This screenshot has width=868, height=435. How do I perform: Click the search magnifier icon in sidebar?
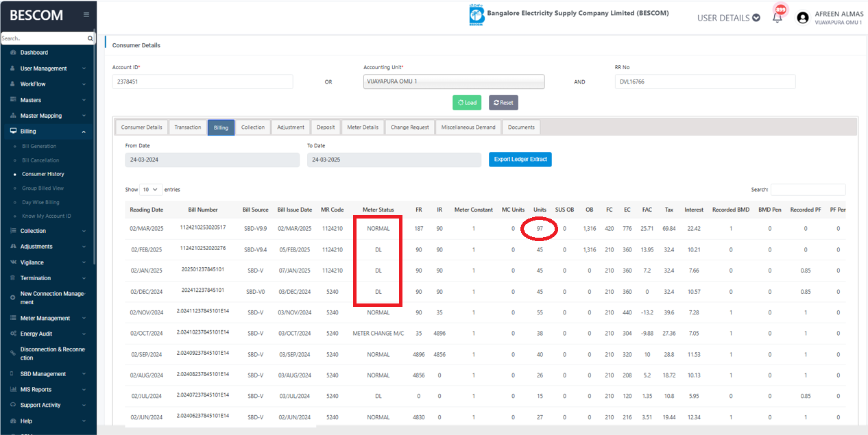(x=91, y=39)
